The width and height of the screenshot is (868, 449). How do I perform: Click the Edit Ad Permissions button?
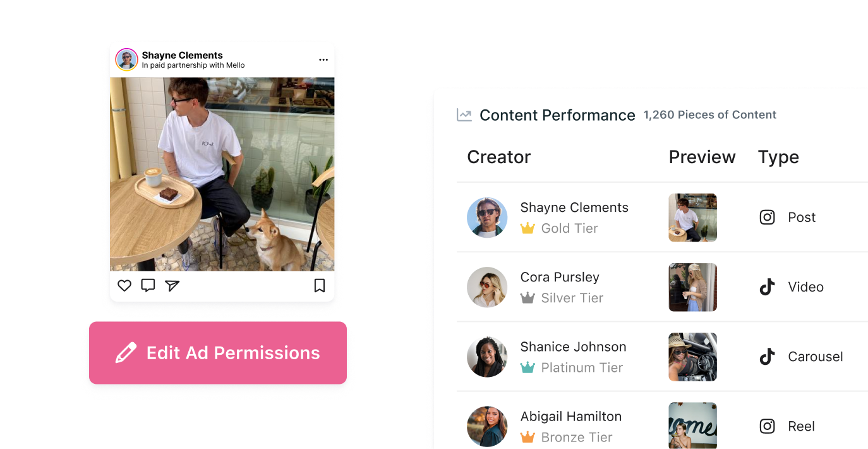coord(218,353)
